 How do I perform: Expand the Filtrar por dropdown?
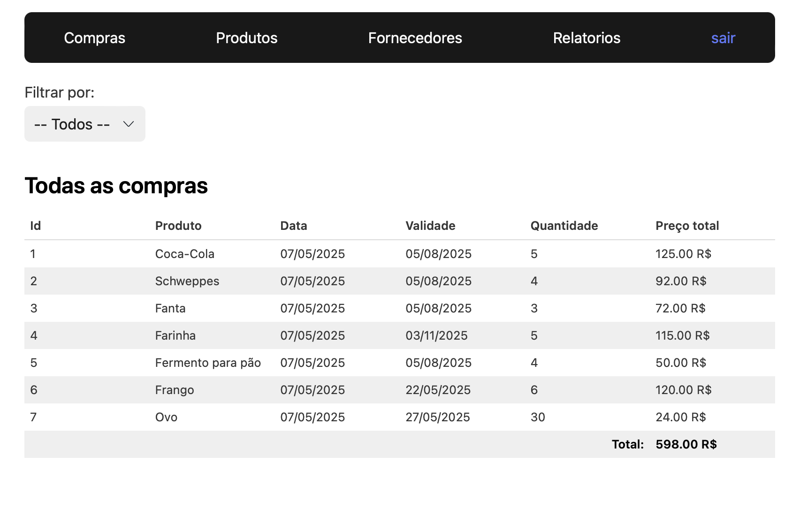pos(84,124)
